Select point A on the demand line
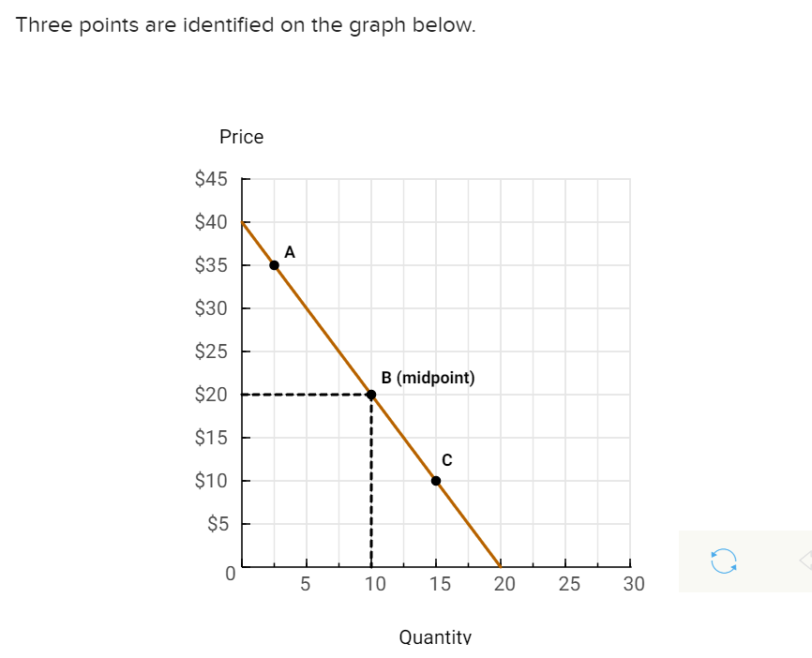Screen dimensions: 812x658 (273, 265)
